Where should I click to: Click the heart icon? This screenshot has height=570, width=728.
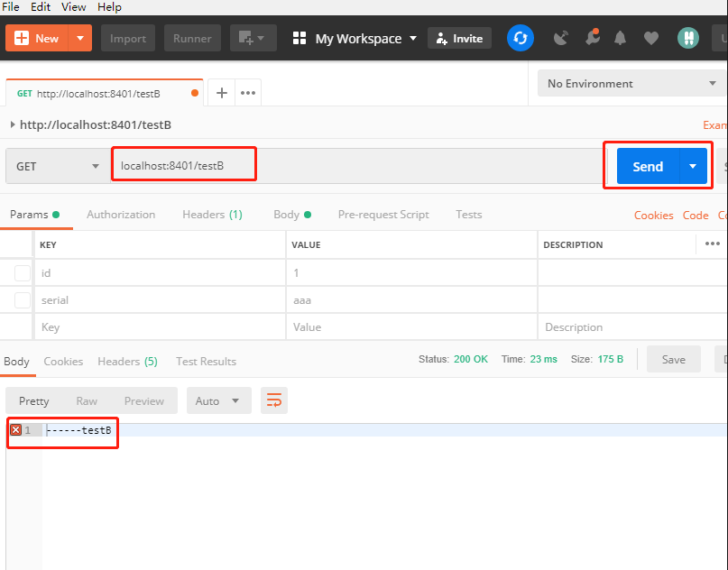[651, 38]
